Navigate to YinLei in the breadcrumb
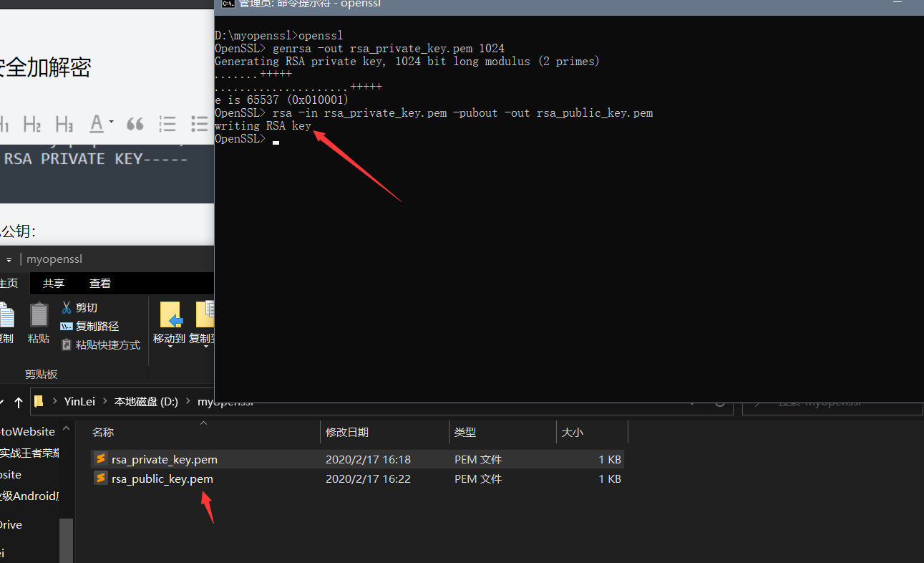This screenshot has width=924, height=563. (x=79, y=402)
